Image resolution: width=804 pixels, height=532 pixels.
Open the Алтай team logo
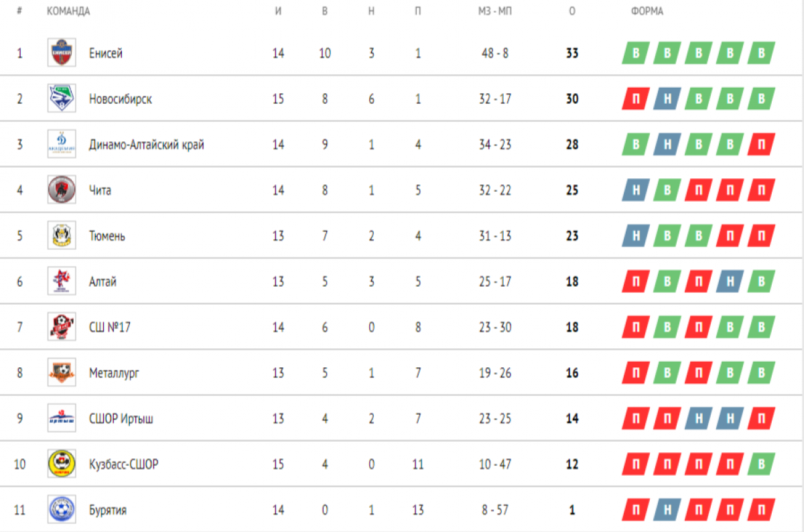click(x=62, y=281)
